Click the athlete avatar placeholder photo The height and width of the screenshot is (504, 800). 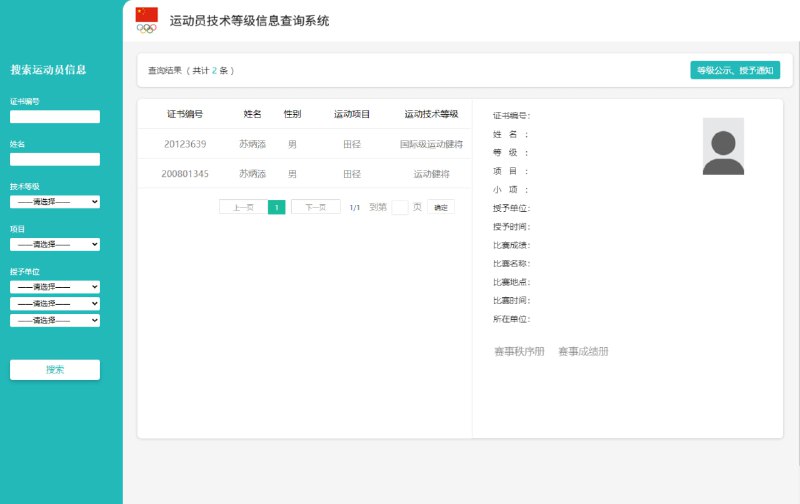723,147
